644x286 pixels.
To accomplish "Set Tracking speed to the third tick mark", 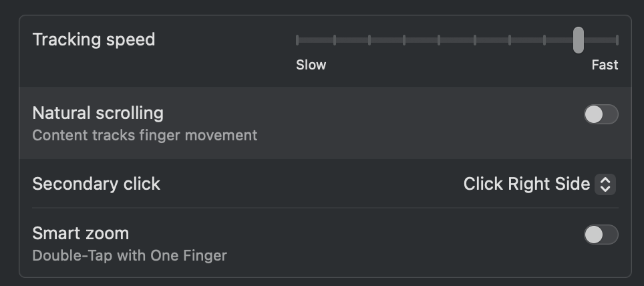I will click(369, 40).
